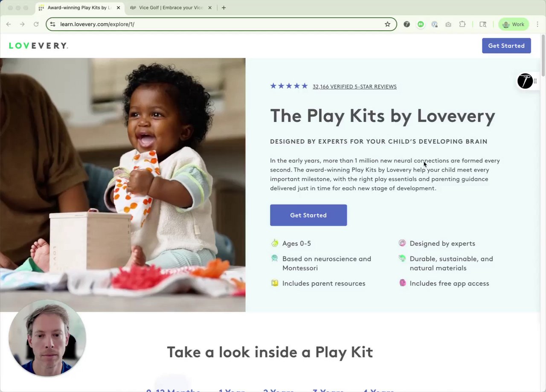
Task: Open the password manager extension with lock
Action: pyautogui.click(x=434, y=24)
